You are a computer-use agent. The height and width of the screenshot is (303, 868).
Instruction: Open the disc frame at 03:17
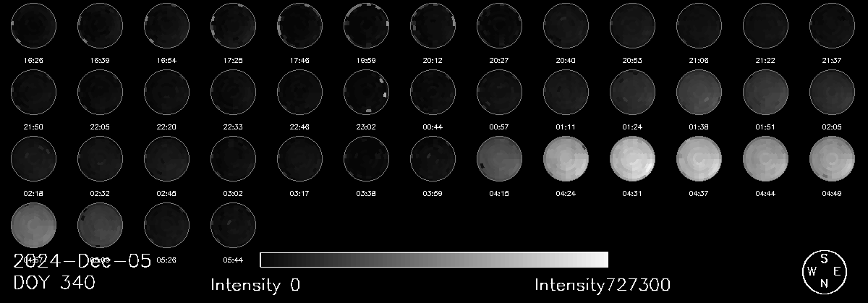(x=299, y=158)
